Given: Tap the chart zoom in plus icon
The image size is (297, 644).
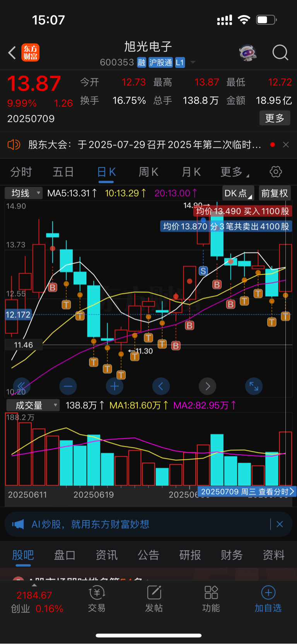Looking at the screenshot, I should pos(114,386).
